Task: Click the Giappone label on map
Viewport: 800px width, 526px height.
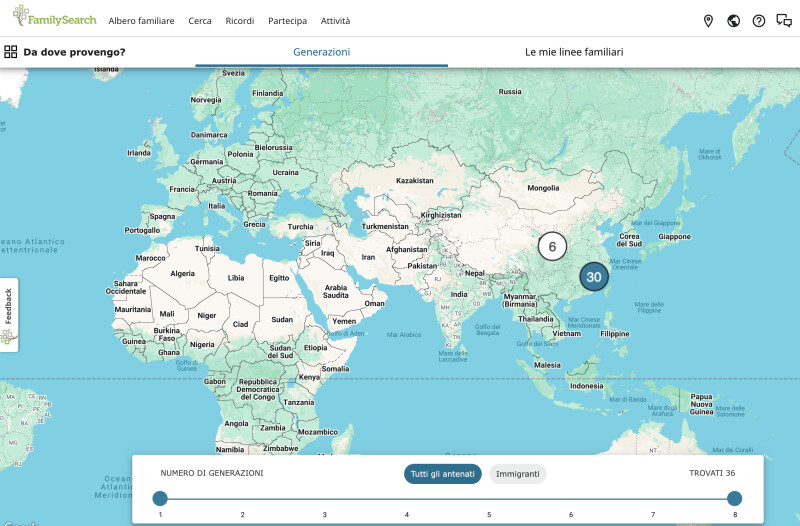Action: (x=674, y=237)
